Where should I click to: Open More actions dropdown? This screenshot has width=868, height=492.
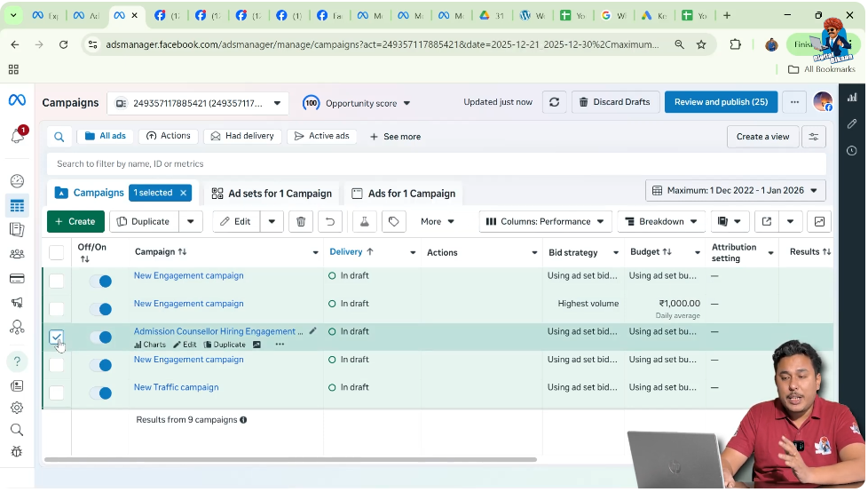[437, 222]
